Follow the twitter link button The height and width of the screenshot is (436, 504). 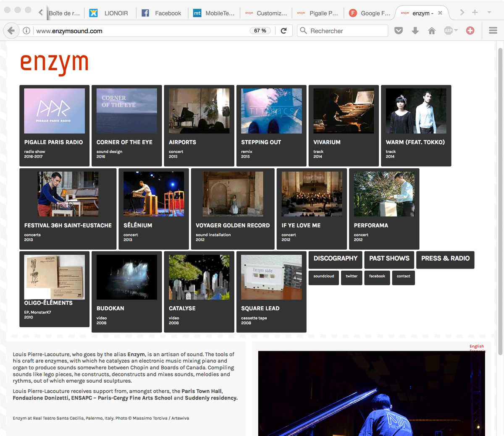(352, 277)
